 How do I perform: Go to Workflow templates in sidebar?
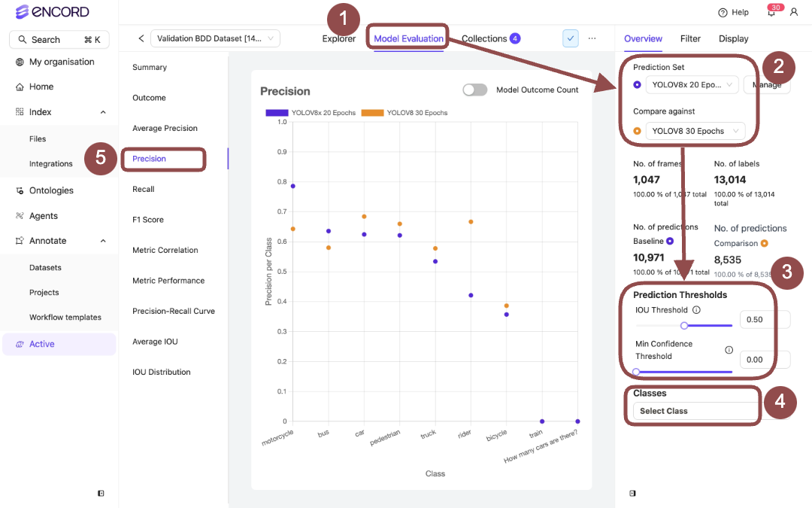(65, 318)
